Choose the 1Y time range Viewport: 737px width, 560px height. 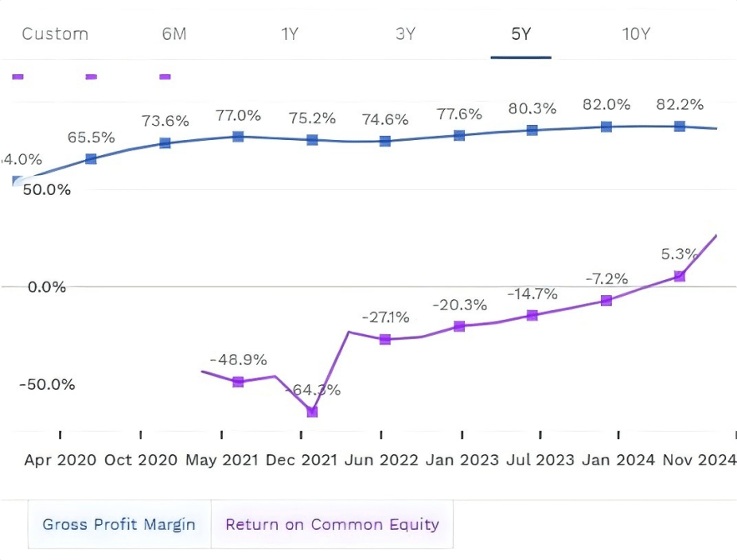click(290, 34)
